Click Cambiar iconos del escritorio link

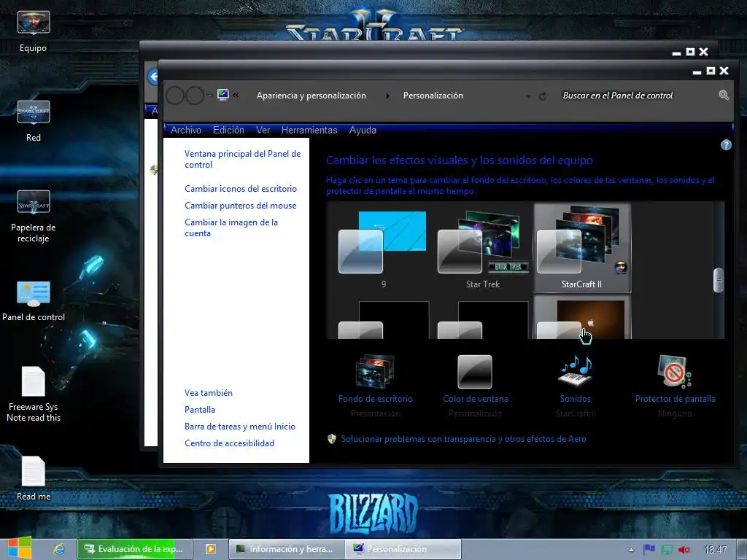pos(241,189)
